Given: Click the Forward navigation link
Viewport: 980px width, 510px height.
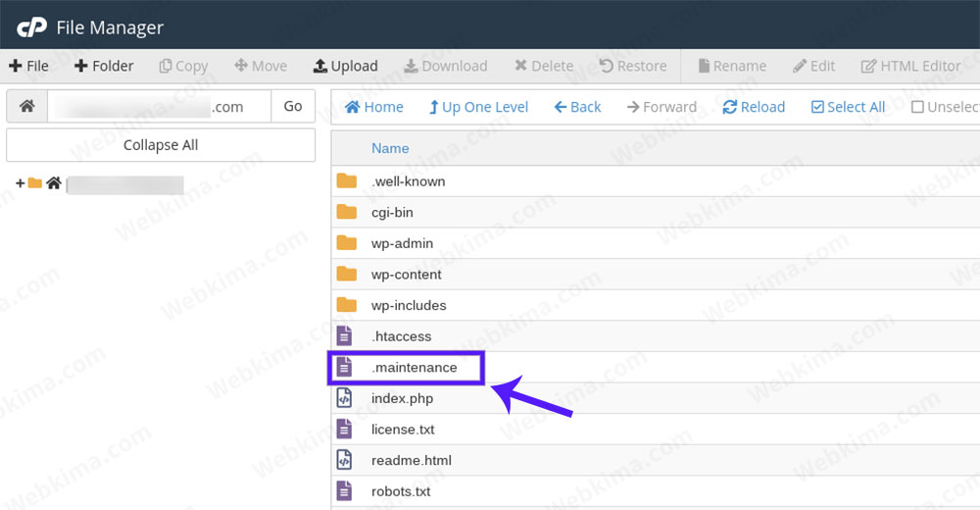Looking at the screenshot, I should tap(661, 107).
